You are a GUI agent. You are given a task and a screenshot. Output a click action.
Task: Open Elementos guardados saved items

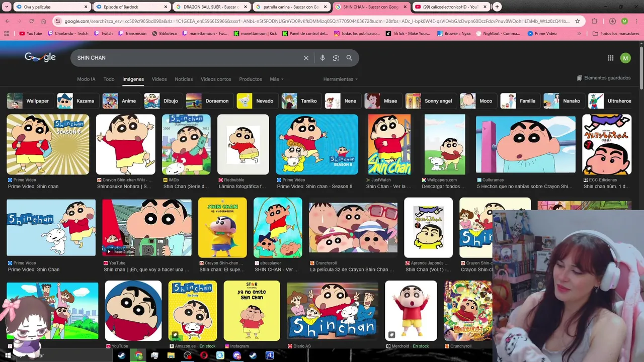point(604,78)
